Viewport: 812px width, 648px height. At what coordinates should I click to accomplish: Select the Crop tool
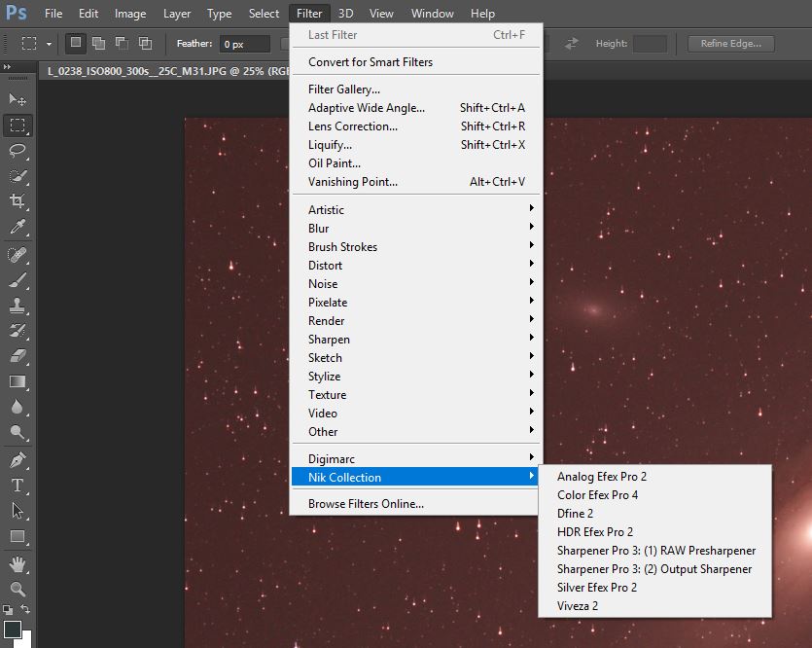18,201
